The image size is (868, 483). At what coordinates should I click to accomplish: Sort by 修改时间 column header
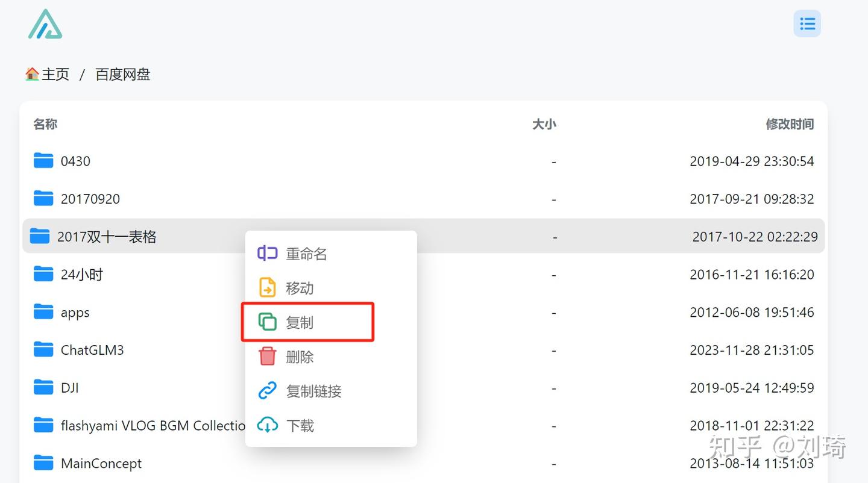790,124
